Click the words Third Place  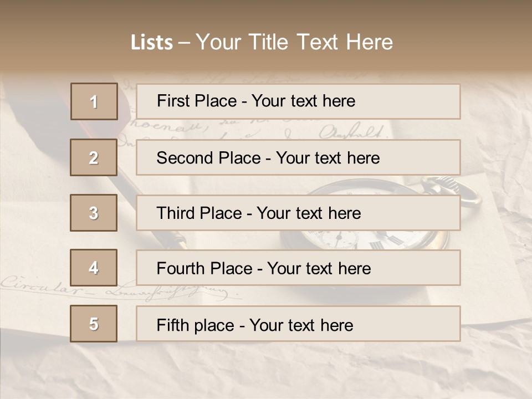click(199, 213)
